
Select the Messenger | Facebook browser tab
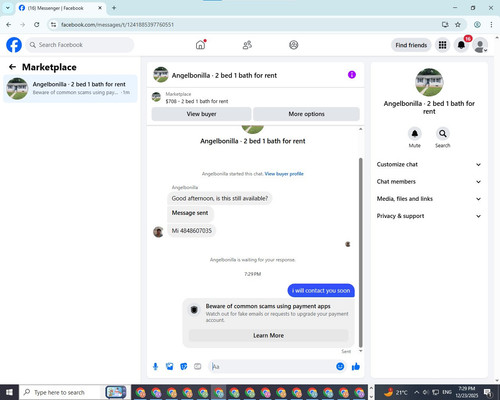pyautogui.click(x=60, y=8)
